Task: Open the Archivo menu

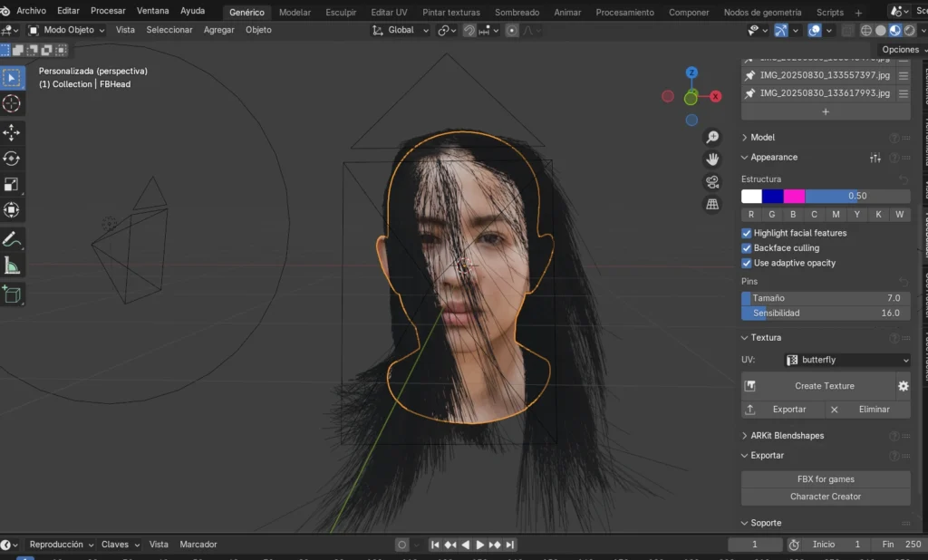Action: (x=29, y=11)
